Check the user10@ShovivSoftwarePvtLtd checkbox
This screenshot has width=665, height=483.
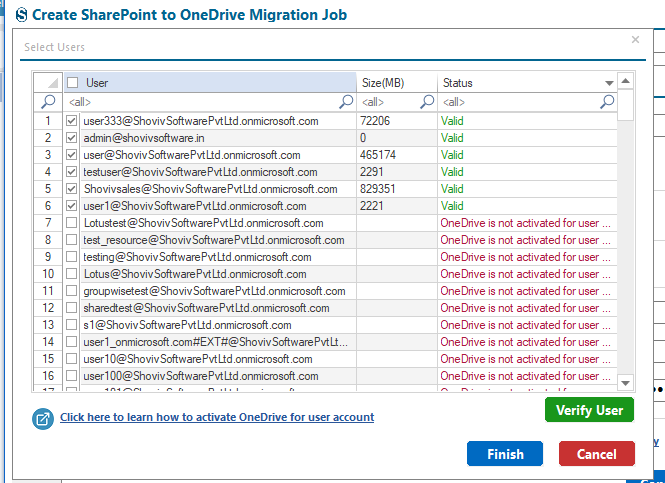pyautogui.click(x=72, y=359)
